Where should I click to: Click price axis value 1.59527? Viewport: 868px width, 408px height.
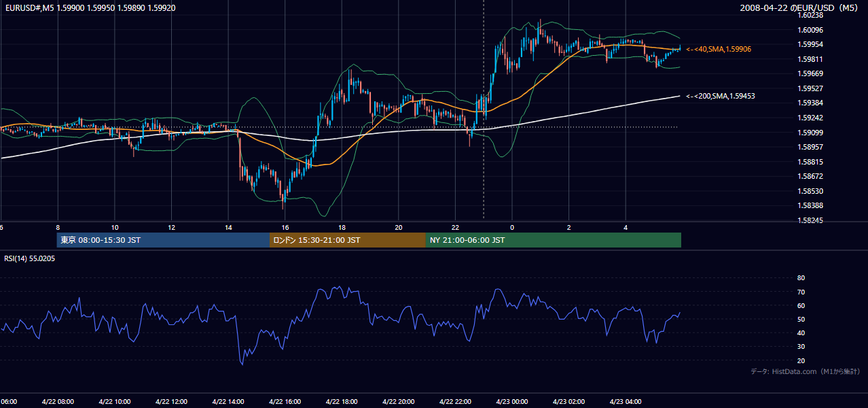pyautogui.click(x=810, y=88)
